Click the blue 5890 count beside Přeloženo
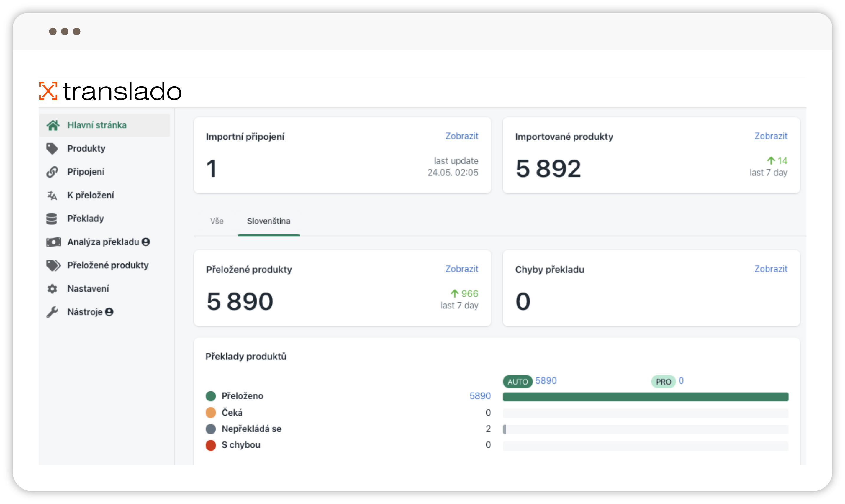 (480, 396)
